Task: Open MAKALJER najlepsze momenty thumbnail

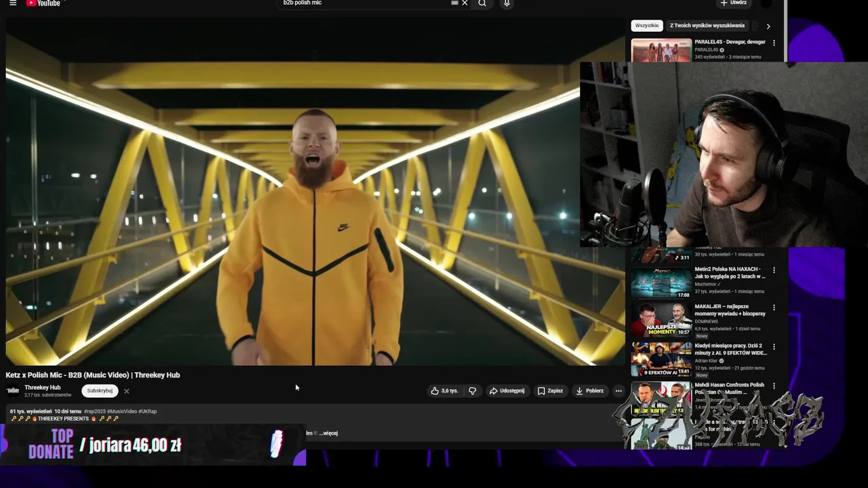Action: pos(661,320)
